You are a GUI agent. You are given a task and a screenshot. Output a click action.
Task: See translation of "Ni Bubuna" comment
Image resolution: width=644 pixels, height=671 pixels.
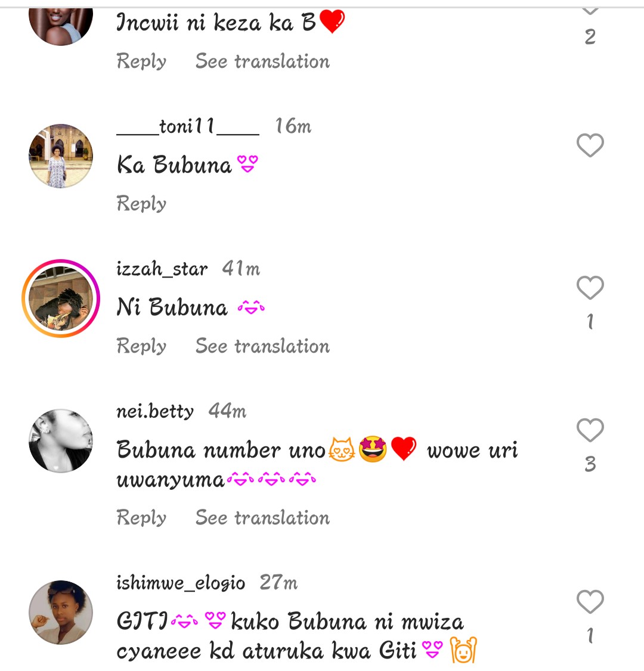[262, 346]
